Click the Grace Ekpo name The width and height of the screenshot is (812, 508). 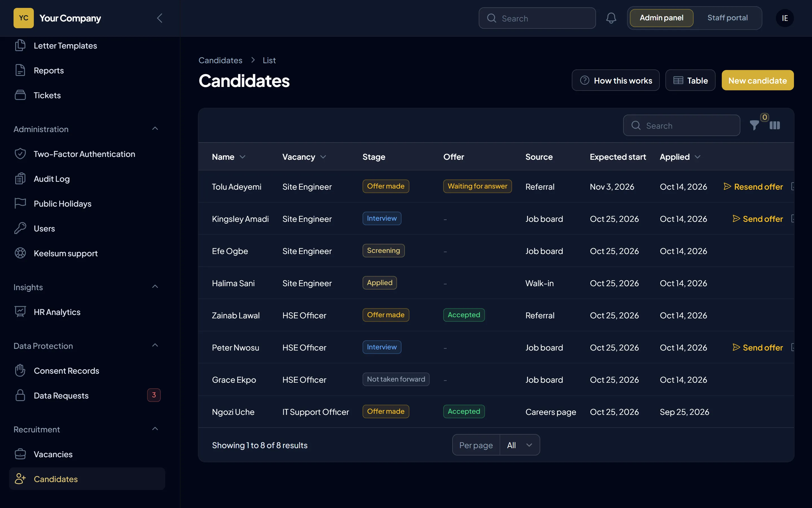(x=234, y=380)
